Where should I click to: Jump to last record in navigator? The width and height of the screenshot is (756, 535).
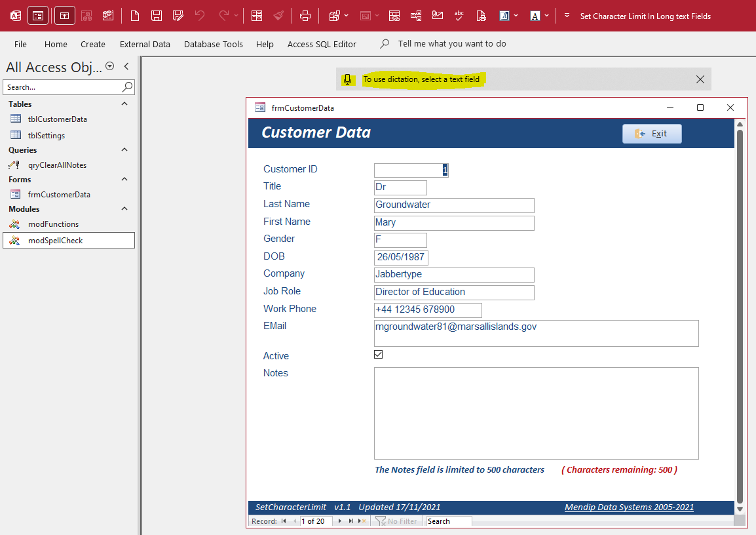[x=351, y=521]
